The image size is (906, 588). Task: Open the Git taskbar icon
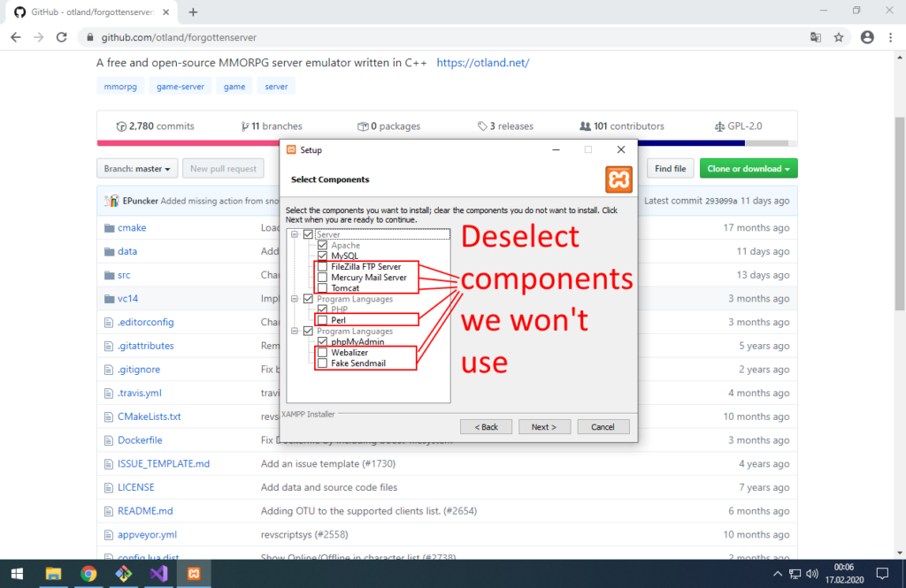(x=124, y=574)
